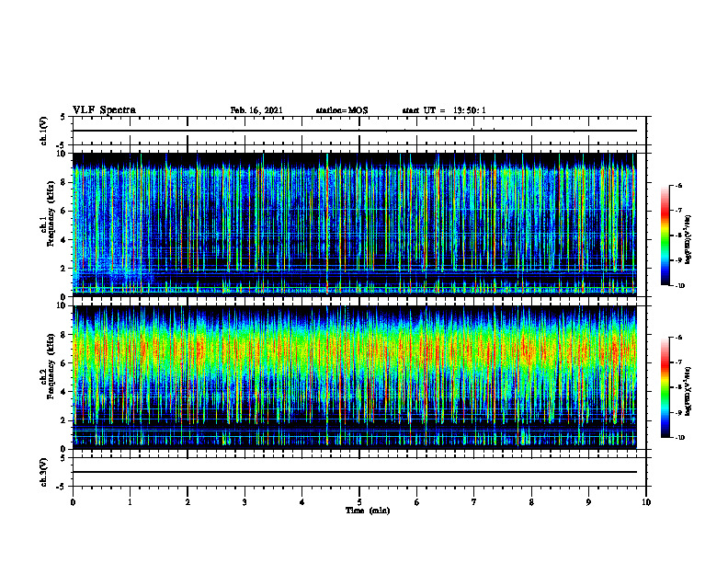Image resolution: width=728 pixels, height=563 pixels.
Task: Click the "8" kHz tick on ch.2 frequency axis
Action: (x=64, y=335)
